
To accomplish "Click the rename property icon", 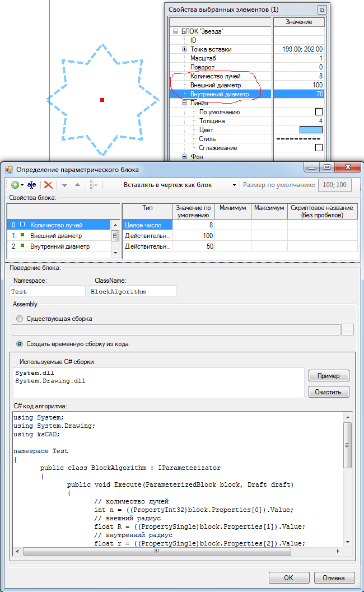I will [x=32, y=185].
